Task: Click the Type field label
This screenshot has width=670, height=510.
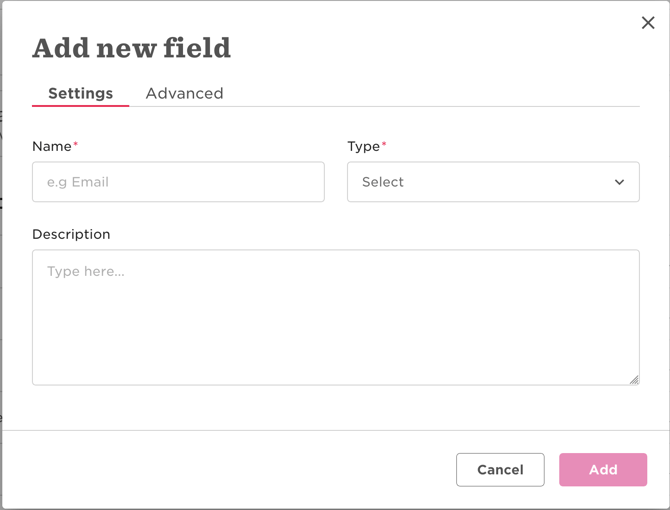Action: pos(363,146)
